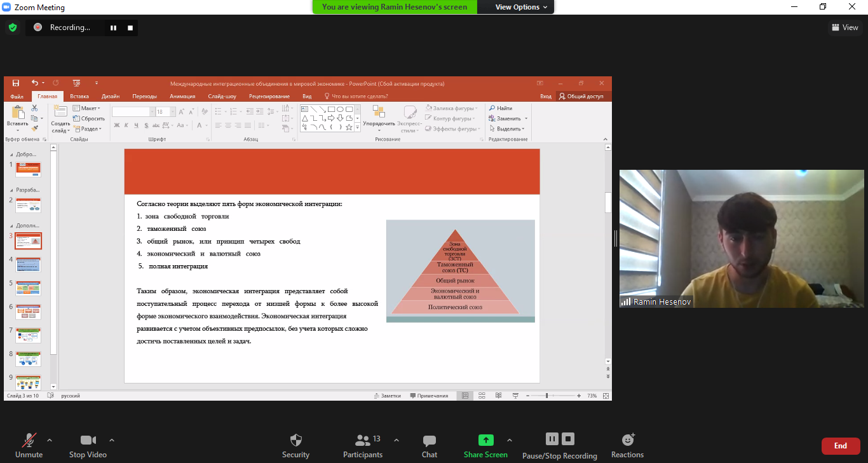The image size is (868, 463).
Task: Start slideshow from beginning in quick access toolbar
Action: click(76, 83)
